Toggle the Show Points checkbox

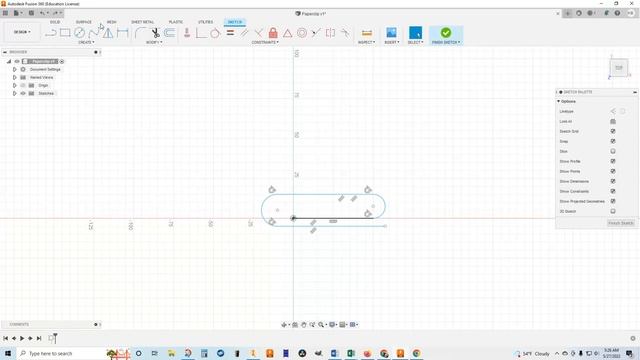pos(613,171)
